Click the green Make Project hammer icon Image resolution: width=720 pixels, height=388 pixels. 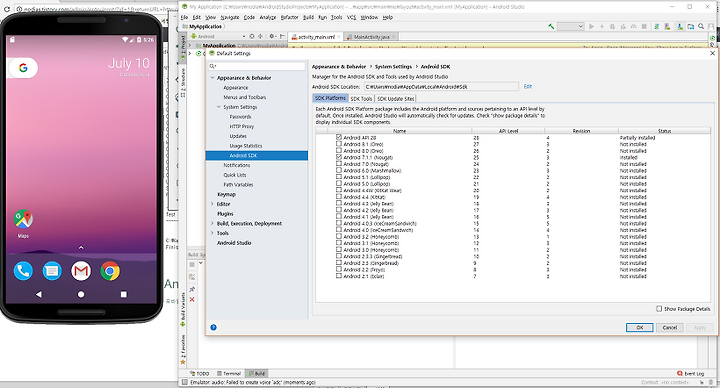551,27
